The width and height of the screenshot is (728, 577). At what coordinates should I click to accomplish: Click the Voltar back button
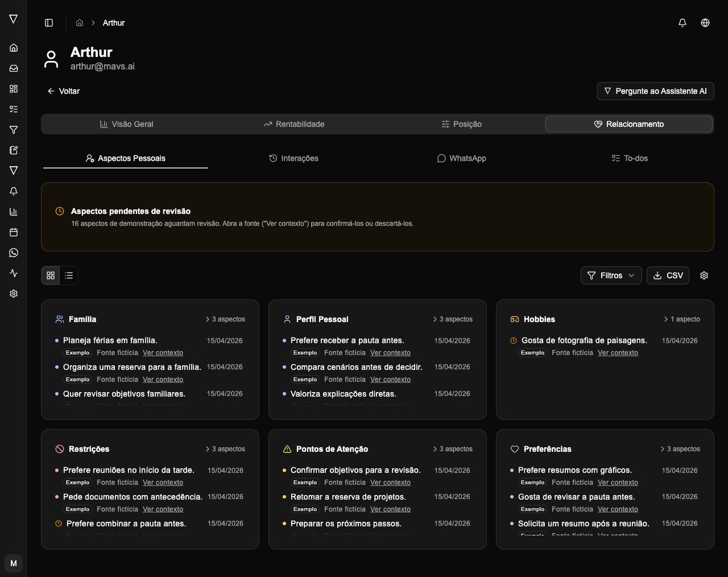pos(63,91)
